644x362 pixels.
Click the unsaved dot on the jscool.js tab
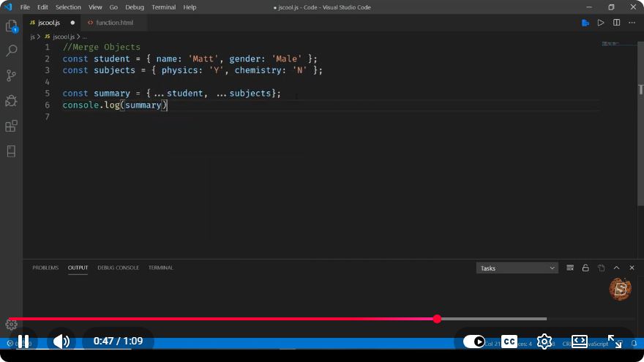[72, 23]
